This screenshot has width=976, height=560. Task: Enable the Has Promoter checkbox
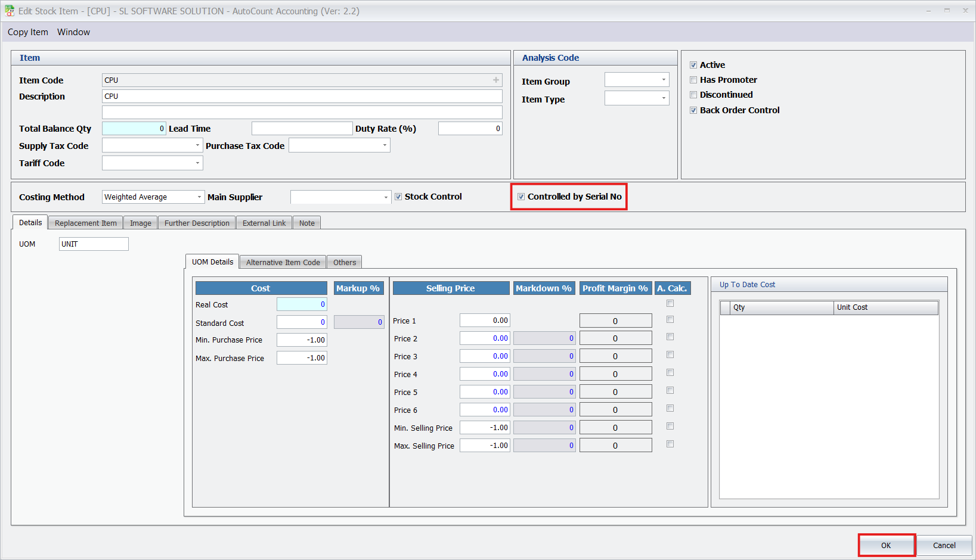[x=693, y=80]
